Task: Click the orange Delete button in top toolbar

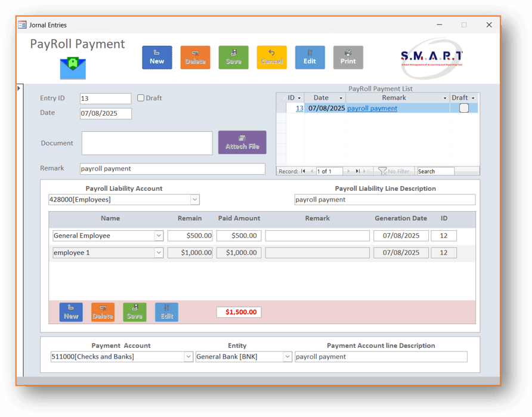Action: (195, 57)
